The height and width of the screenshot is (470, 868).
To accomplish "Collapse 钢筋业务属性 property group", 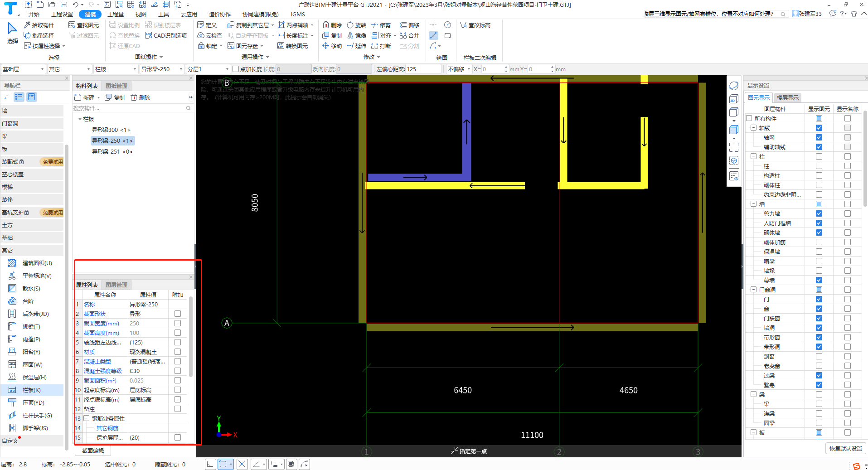I will click(86, 418).
